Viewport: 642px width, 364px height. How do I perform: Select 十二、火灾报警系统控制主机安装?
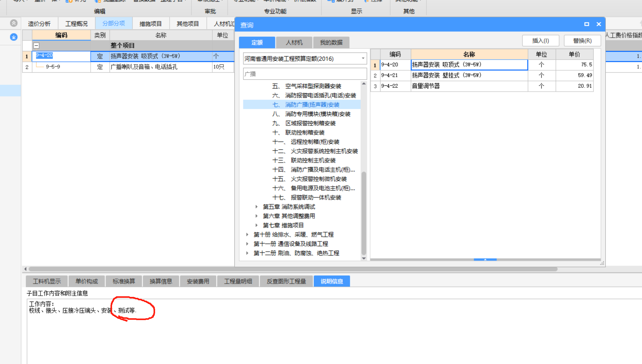click(315, 151)
